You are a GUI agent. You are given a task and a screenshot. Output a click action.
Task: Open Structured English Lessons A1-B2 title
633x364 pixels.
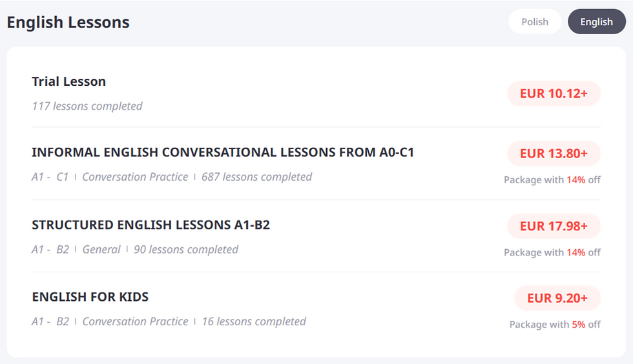(x=150, y=225)
